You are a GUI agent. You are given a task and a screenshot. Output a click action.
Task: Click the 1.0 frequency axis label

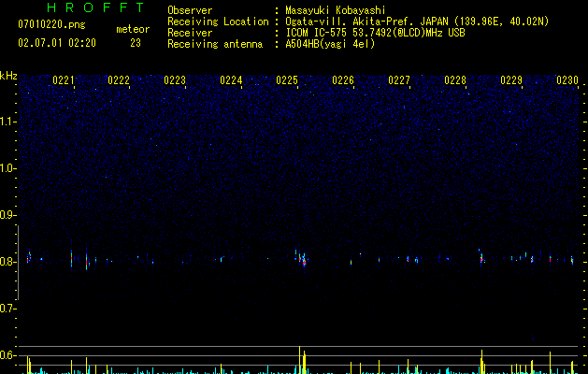point(7,168)
